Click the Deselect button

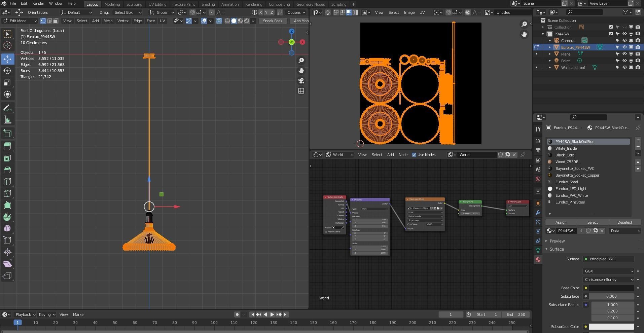624,222
